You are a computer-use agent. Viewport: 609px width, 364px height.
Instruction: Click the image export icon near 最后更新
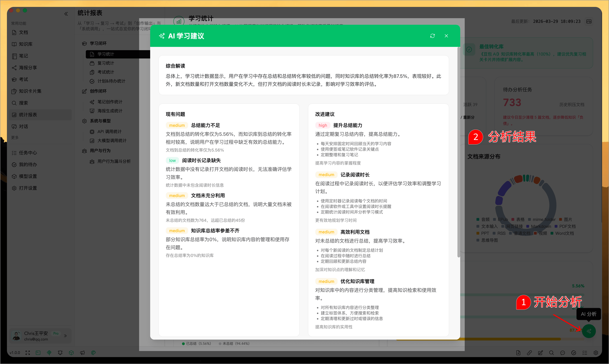(x=589, y=21)
